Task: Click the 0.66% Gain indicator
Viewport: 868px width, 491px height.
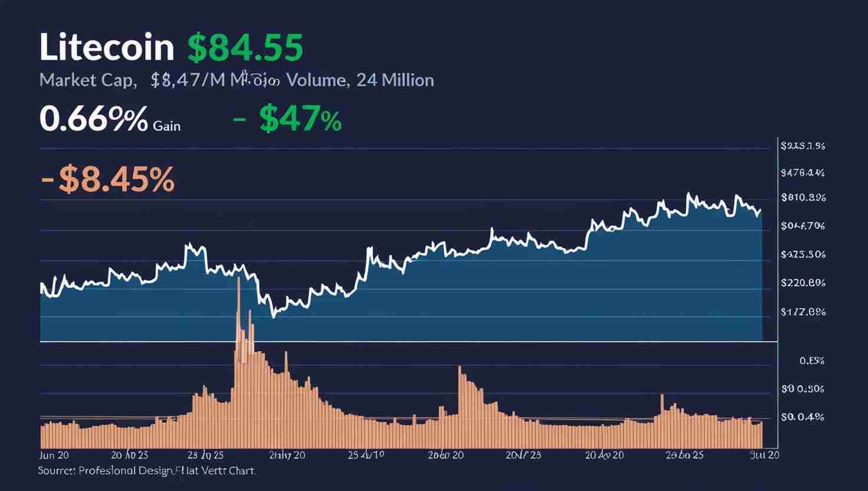Action: click(110, 120)
